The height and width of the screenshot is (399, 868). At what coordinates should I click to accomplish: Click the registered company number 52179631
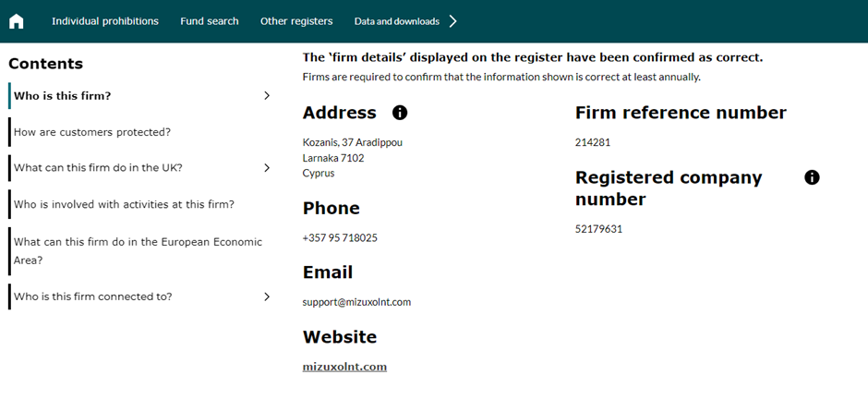(598, 228)
